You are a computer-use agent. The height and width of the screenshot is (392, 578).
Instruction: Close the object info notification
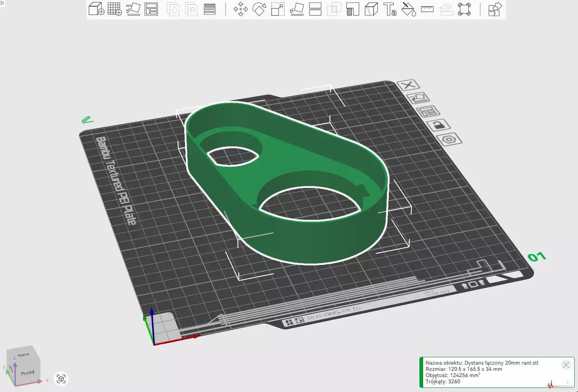[x=566, y=365]
